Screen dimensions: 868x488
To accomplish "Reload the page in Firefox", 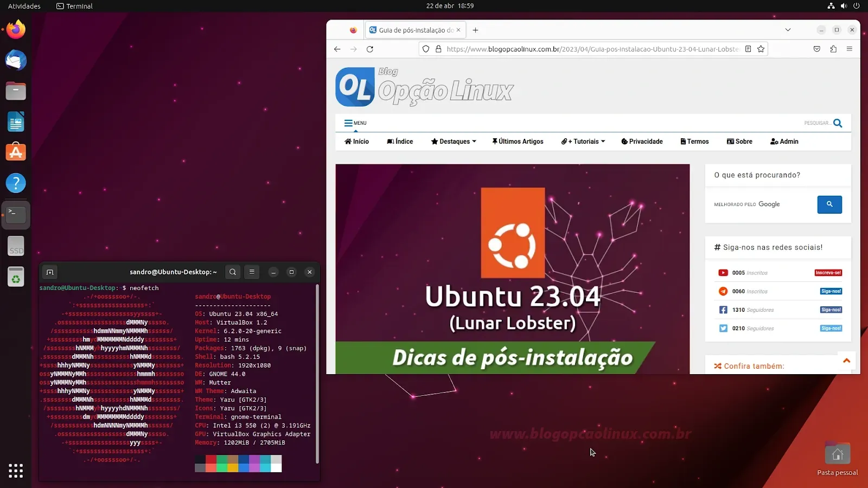I will [370, 49].
